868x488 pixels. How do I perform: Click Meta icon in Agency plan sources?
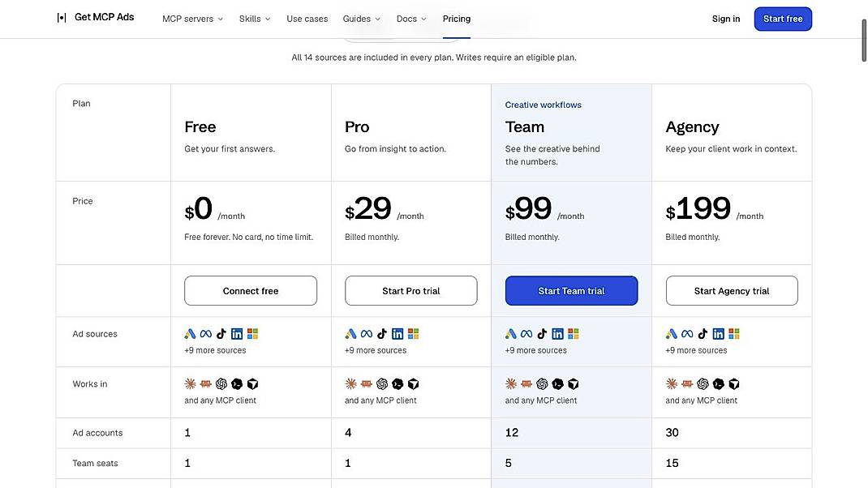tap(687, 334)
